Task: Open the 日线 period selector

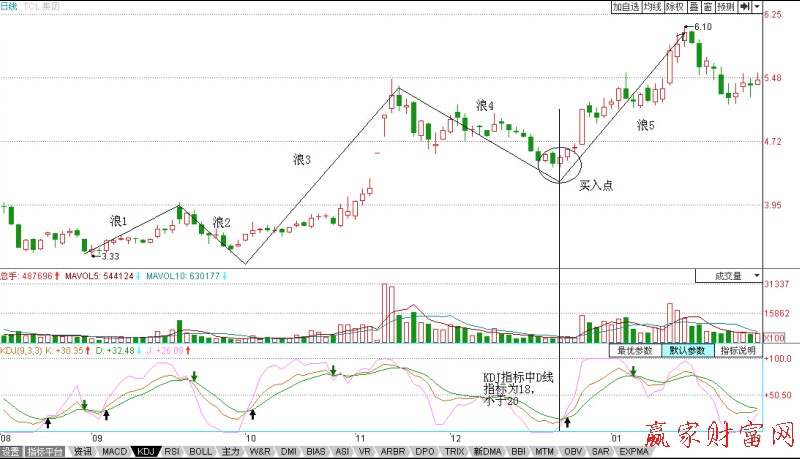Action: point(9,7)
